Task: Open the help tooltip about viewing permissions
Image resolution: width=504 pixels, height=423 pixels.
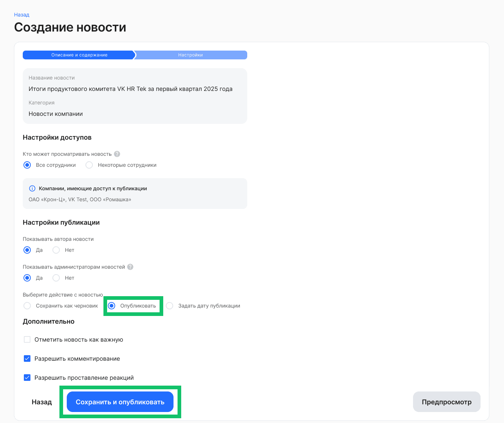Action: point(117,154)
